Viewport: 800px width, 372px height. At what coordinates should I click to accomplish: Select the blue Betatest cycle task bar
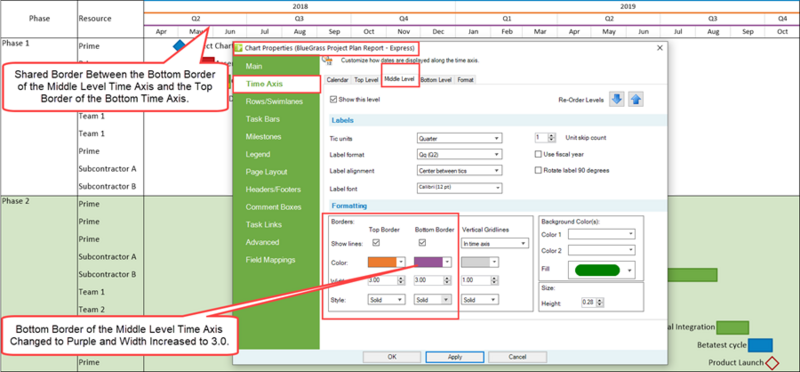pos(760,345)
